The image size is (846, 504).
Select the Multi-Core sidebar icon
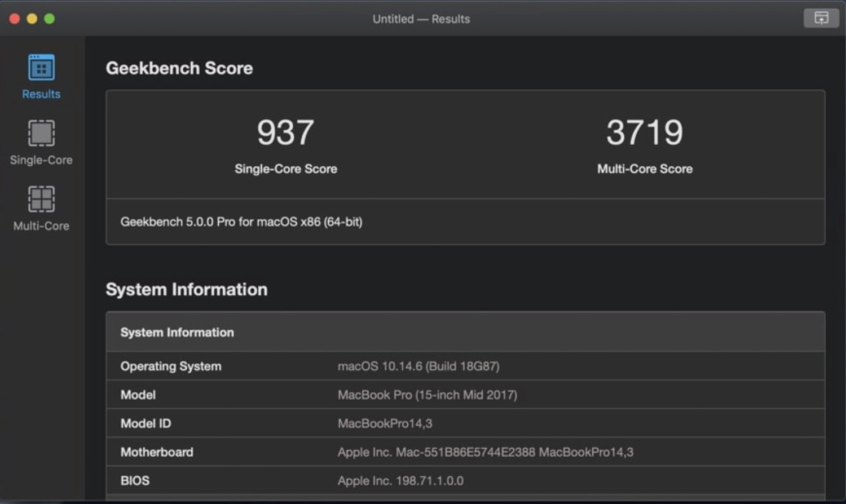coord(41,199)
